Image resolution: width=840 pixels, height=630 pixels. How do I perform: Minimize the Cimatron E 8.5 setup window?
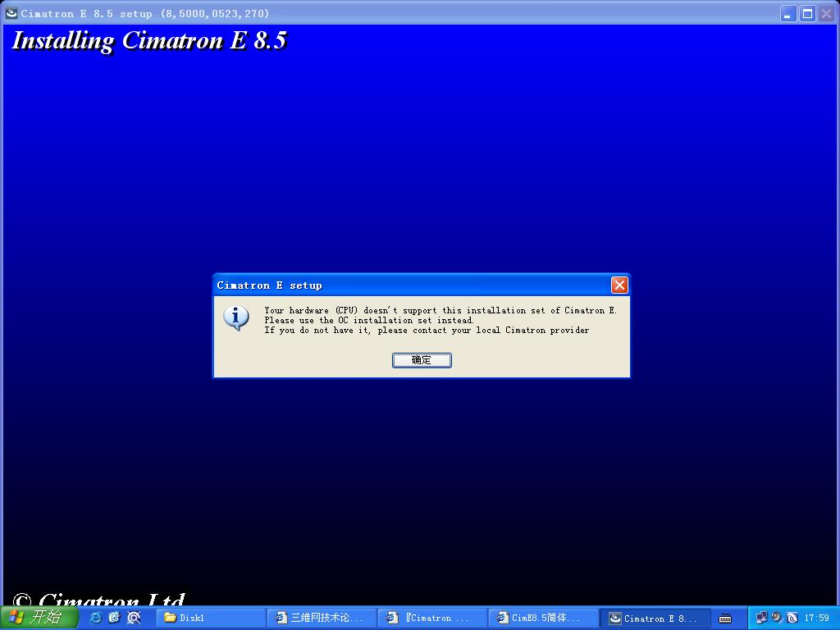(787, 13)
